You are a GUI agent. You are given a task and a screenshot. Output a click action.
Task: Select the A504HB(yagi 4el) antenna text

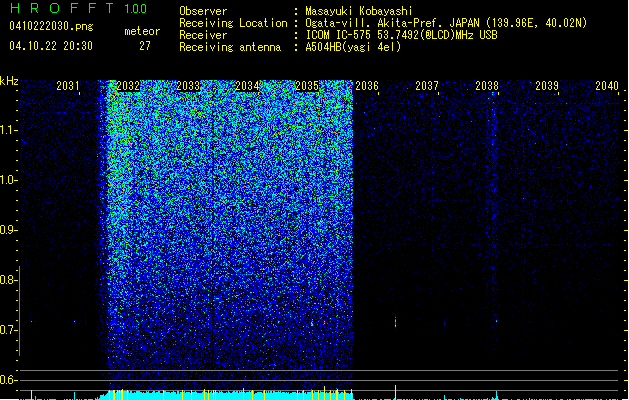click(353, 47)
